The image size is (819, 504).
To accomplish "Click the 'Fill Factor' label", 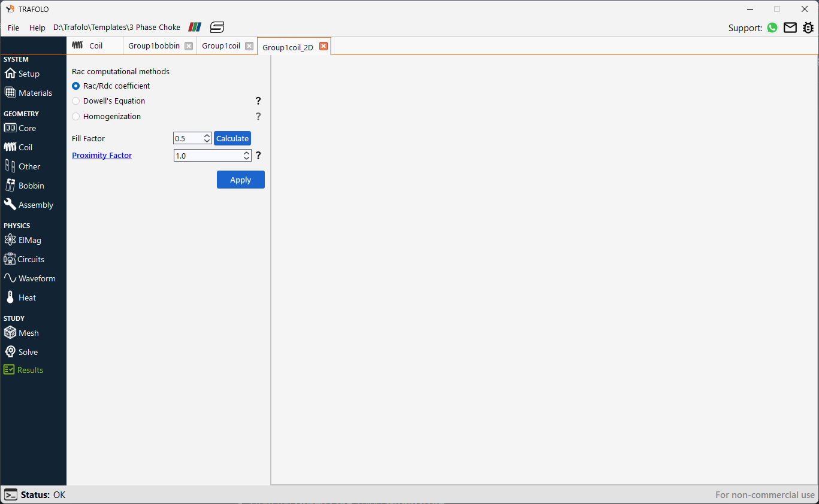I will [88, 138].
